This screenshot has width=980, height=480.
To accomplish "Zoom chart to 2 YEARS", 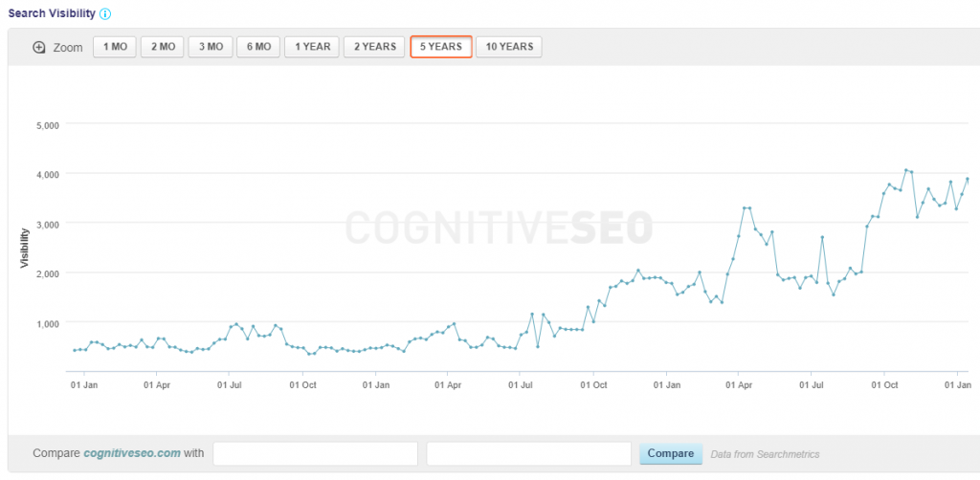I will click(374, 47).
